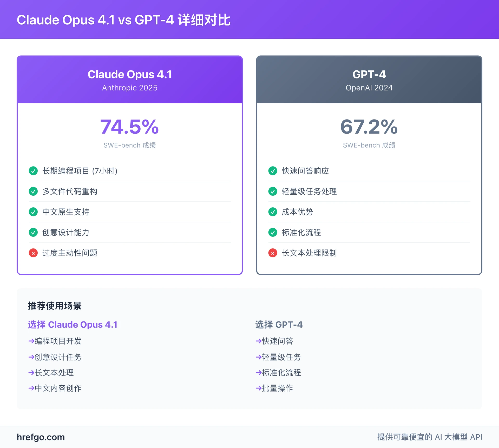Click the 选择 Claude Opus 4.1 heading
Image resolution: width=499 pixels, height=448 pixels.
point(73,325)
